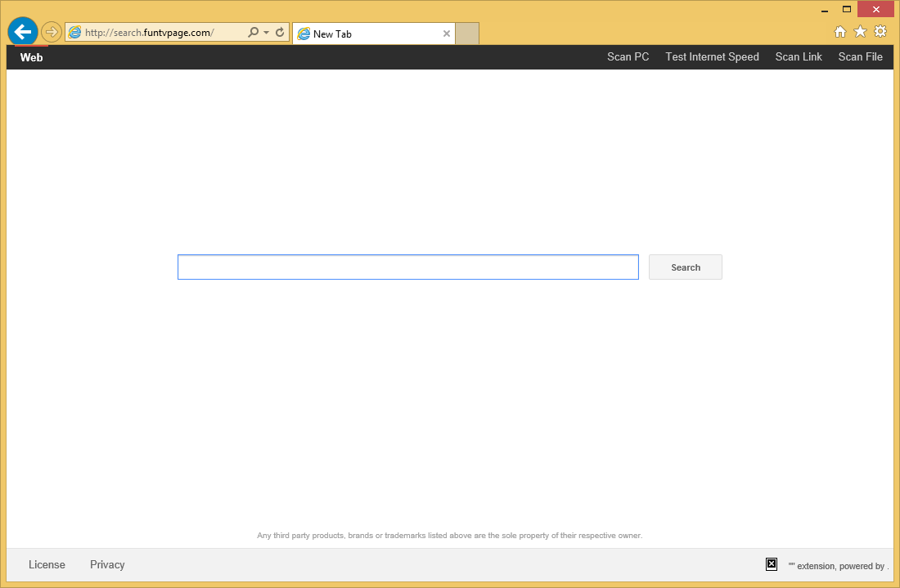The height and width of the screenshot is (588, 900).
Task: Click the extension icon in the footer bar
Action: pyautogui.click(x=771, y=563)
